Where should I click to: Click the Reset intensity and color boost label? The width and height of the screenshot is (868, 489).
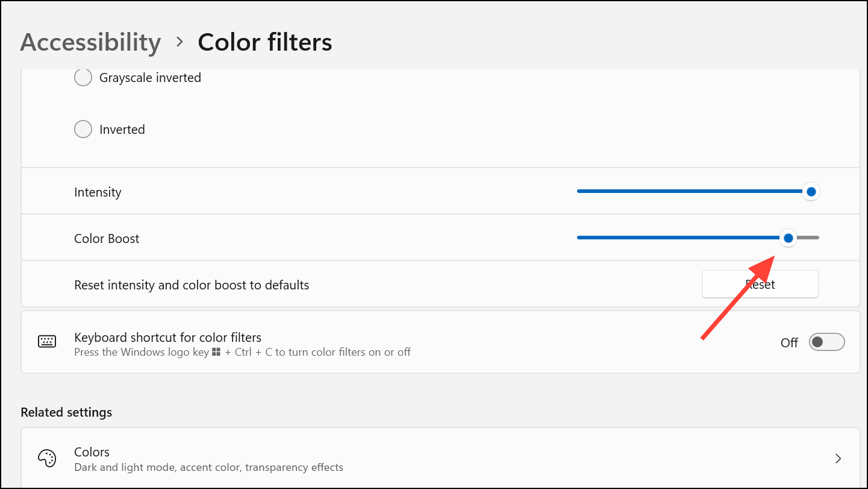click(192, 285)
